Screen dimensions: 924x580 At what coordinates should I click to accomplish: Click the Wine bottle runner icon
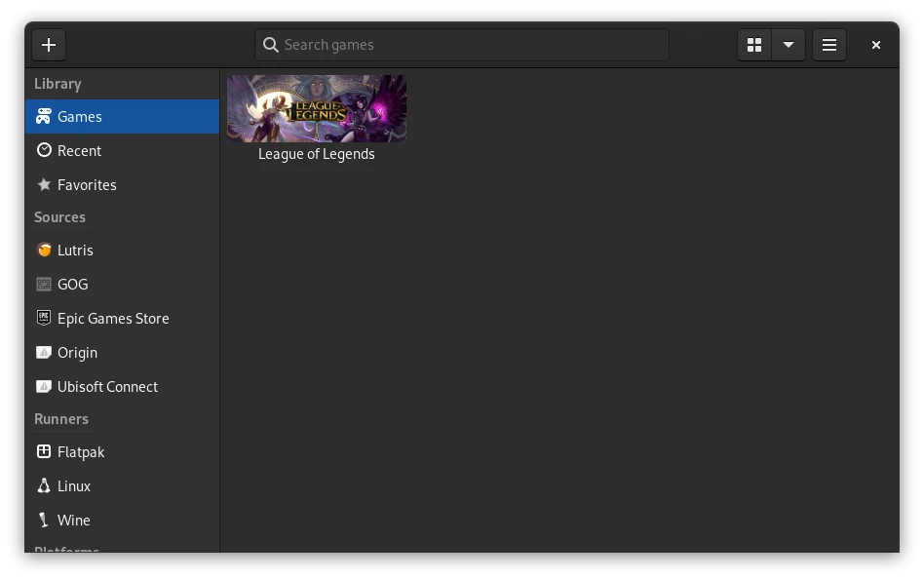pyautogui.click(x=44, y=520)
